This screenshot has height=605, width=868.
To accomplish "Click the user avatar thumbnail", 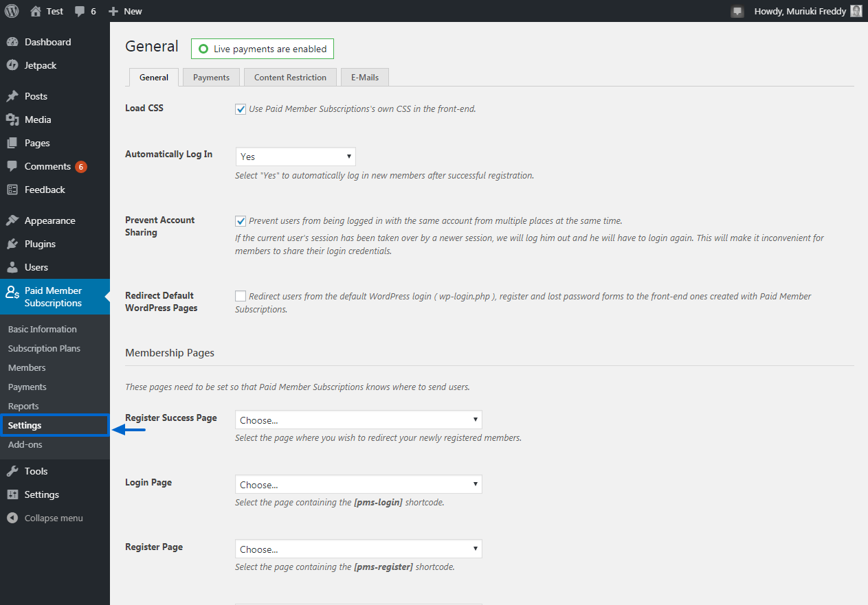I will tap(856, 11).
